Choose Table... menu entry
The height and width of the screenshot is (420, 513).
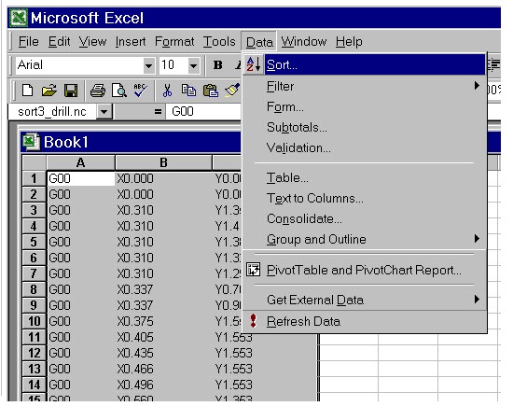[x=364, y=177]
